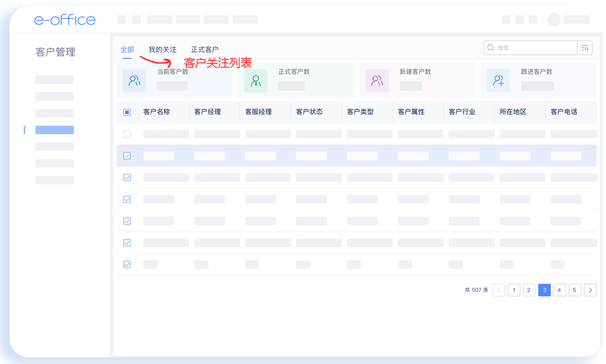Switch to the 正式客户 tab
The image size is (606, 364).
[205, 49]
